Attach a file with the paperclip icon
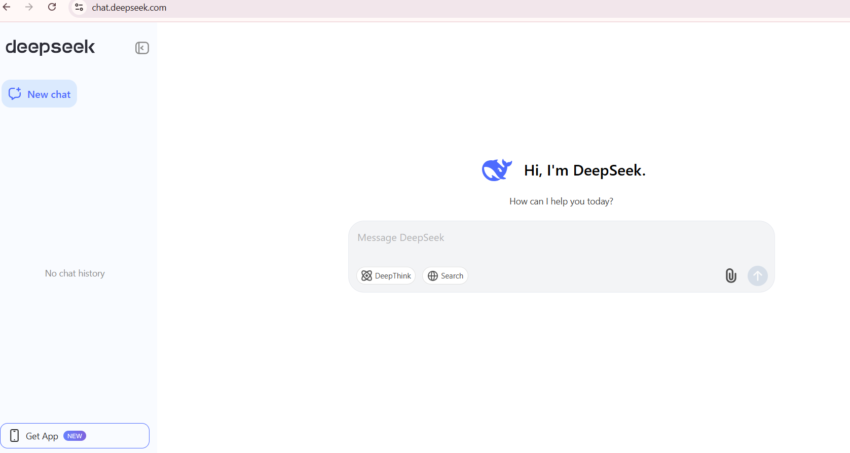850x453 pixels. 731,276
